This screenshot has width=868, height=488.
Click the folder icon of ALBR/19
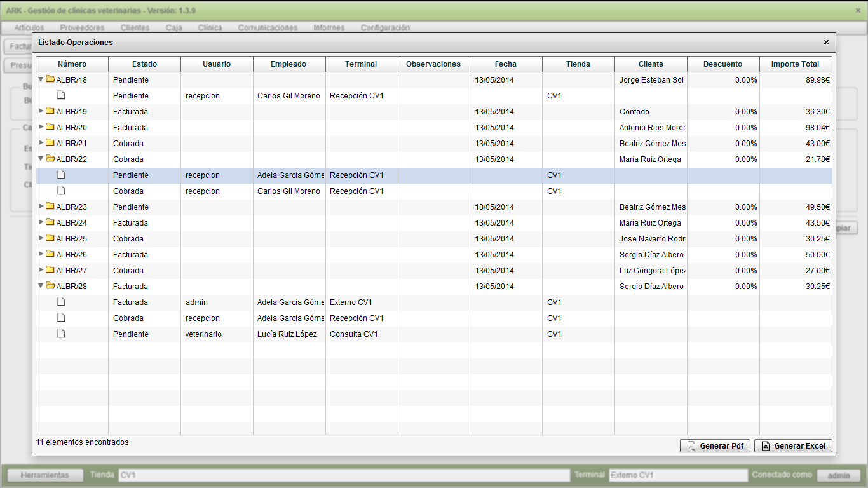pyautogui.click(x=50, y=111)
